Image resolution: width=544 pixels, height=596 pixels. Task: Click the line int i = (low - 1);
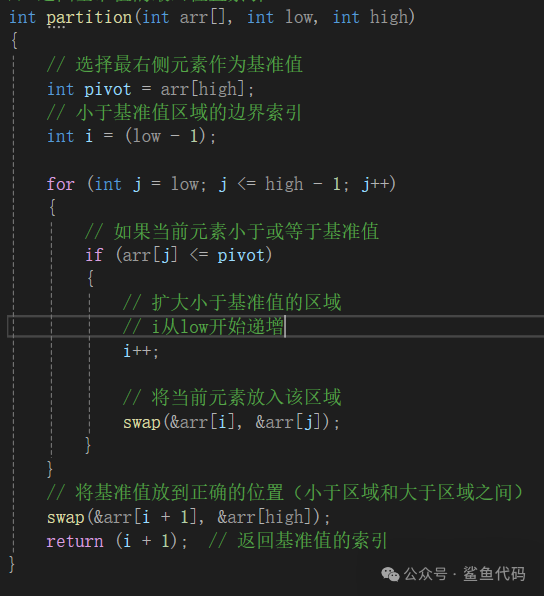[132, 136]
